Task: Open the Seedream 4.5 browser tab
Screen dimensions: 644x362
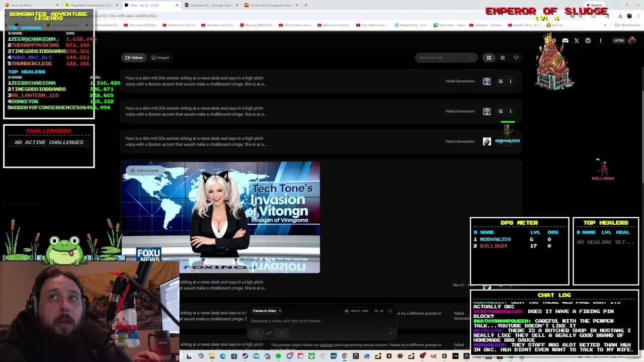Action: click(x=210, y=5)
